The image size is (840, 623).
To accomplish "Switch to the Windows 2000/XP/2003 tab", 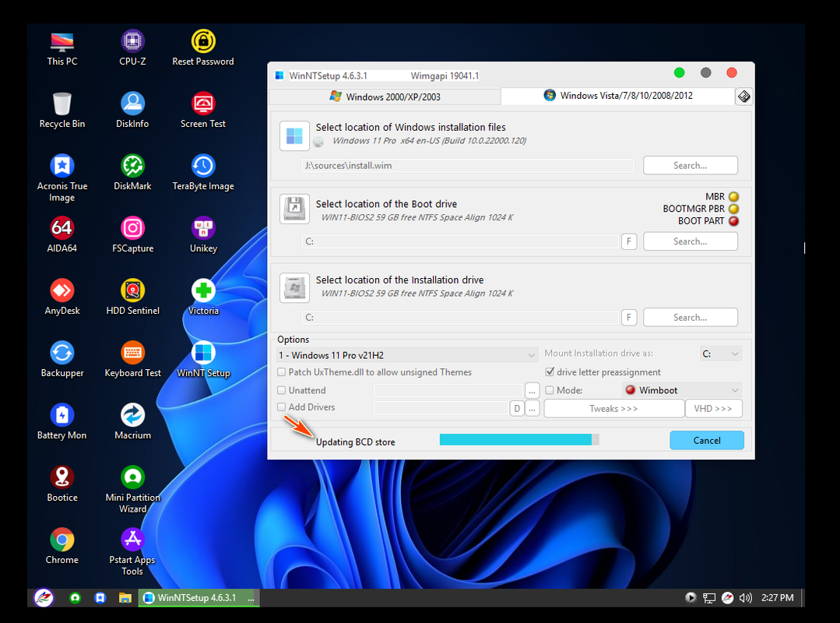I will click(385, 97).
